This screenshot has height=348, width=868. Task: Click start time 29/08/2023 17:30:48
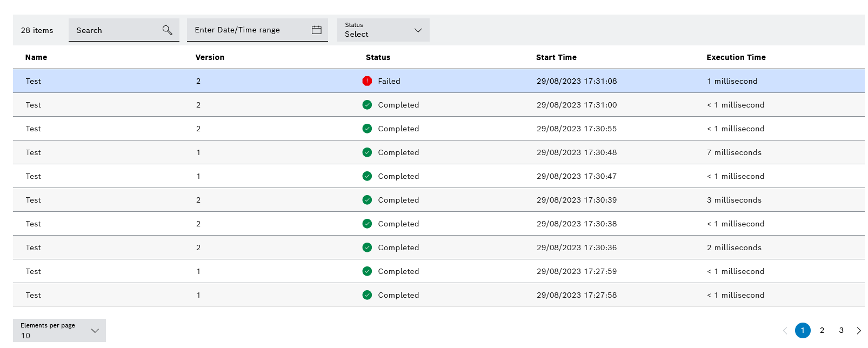pyautogui.click(x=577, y=152)
